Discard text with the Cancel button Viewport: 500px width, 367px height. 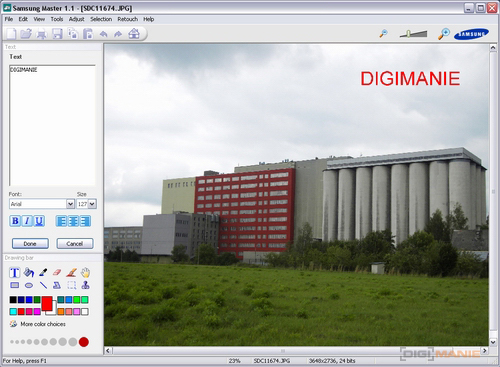(75, 244)
